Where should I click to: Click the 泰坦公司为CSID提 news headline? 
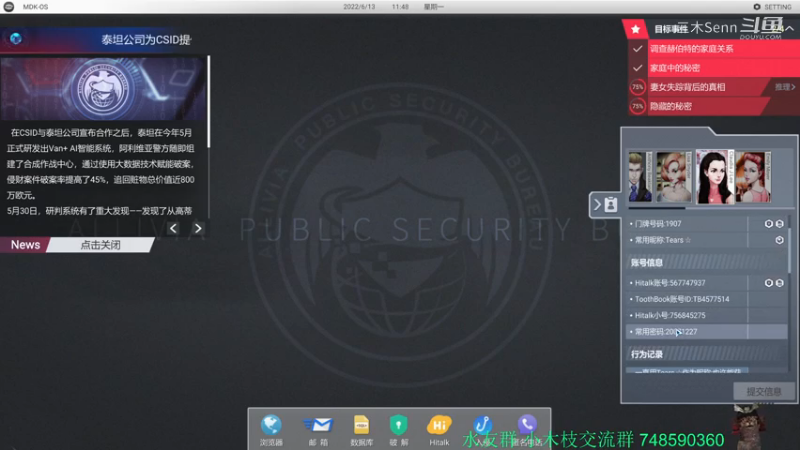[145, 40]
